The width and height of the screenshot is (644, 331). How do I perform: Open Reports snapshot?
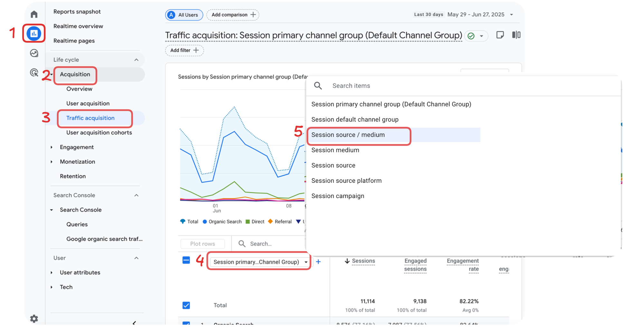point(77,12)
